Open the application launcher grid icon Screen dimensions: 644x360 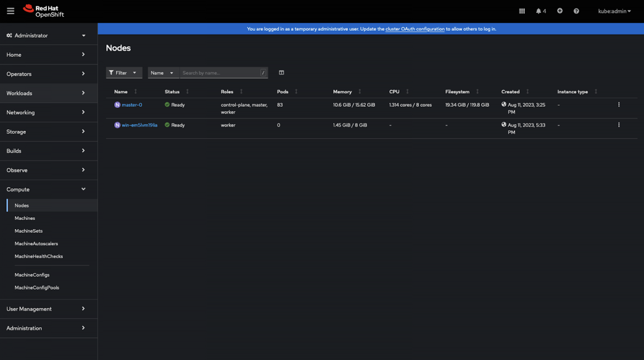521,11
